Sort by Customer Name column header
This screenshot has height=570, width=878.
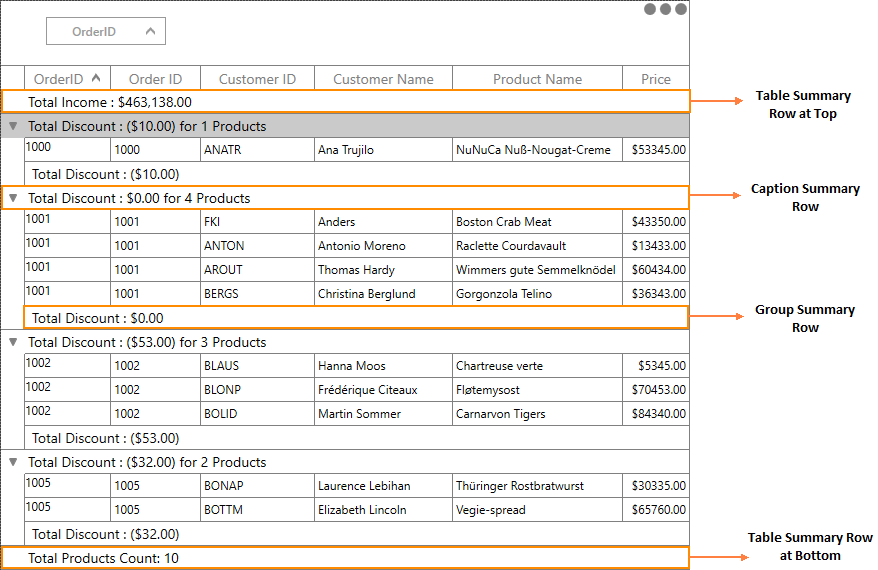pyautogui.click(x=383, y=79)
